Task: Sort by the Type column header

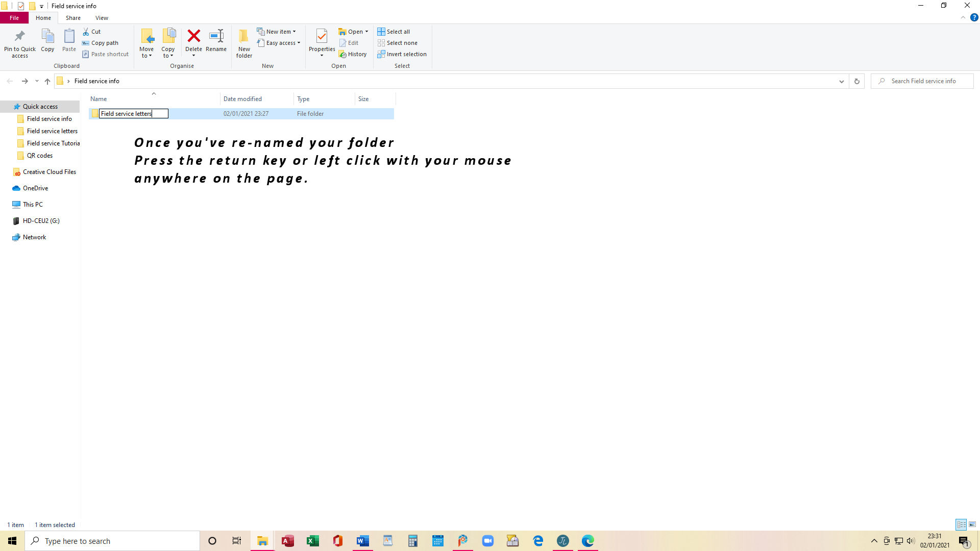Action: [x=325, y=99]
